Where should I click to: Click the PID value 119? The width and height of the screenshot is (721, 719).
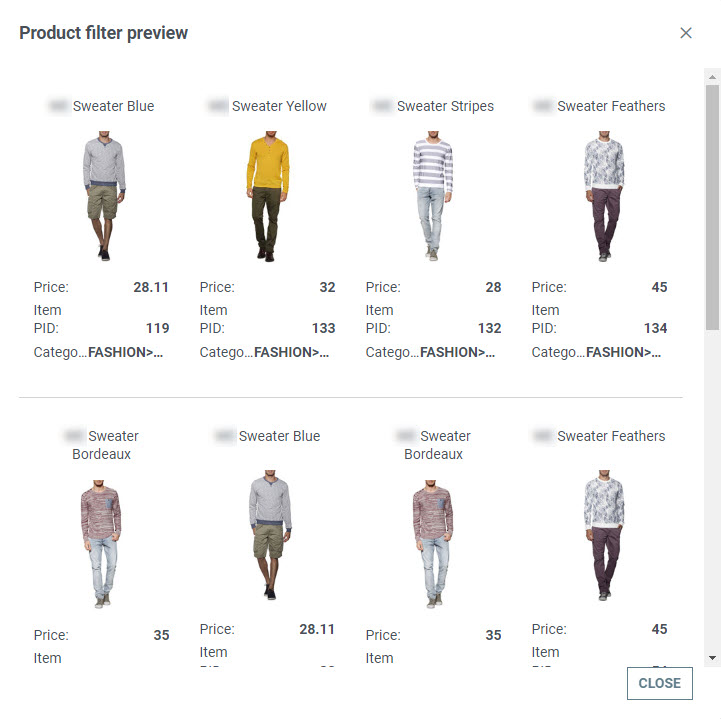pyautogui.click(x=156, y=328)
